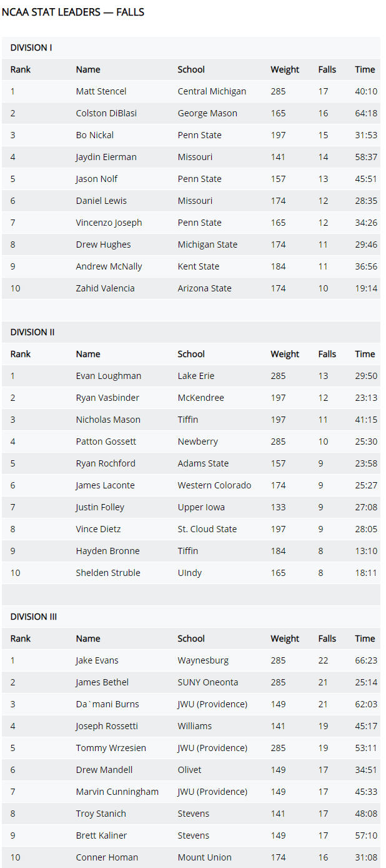Select Evan Loughman in Division II
The image size is (386, 868).
pos(109,376)
